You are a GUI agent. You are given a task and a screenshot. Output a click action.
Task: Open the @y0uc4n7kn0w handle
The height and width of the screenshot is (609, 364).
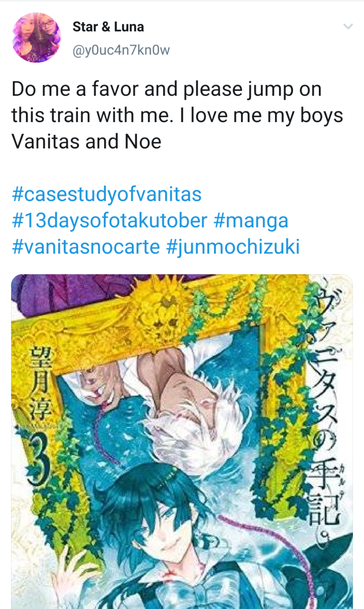coord(121,50)
